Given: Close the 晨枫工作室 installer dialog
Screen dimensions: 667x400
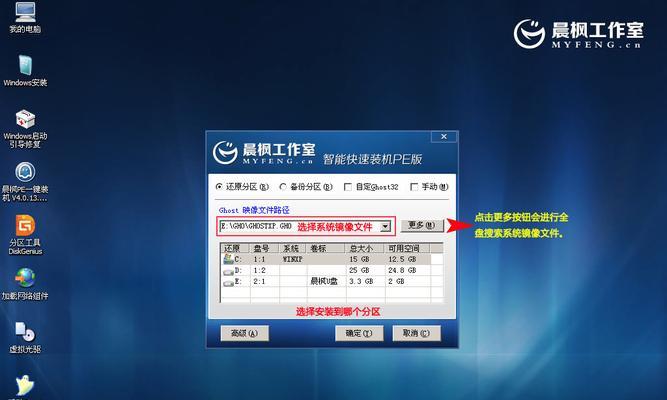Looking at the screenshot, I should [x=444, y=137].
